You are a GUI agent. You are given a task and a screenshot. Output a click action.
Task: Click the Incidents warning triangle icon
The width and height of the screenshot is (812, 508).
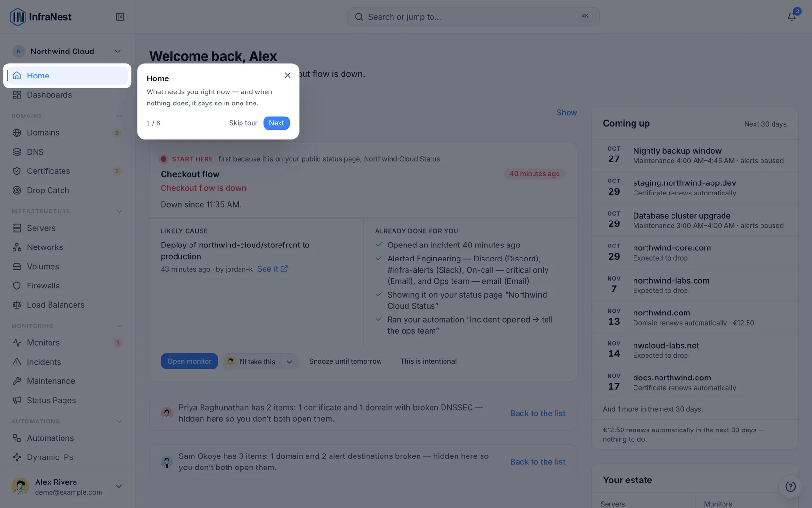click(x=17, y=362)
